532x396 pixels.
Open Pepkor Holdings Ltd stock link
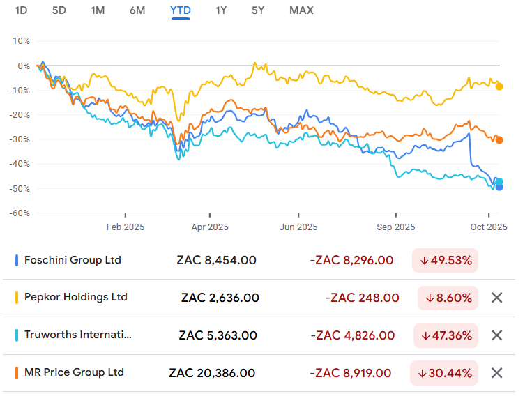click(x=76, y=297)
